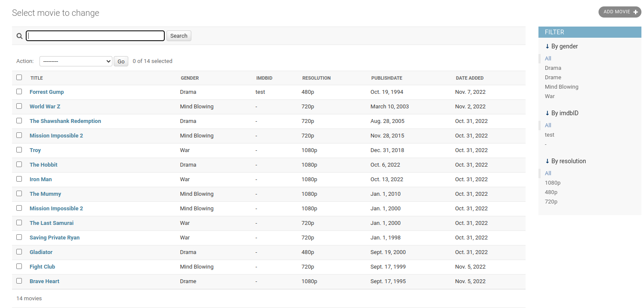Click the Add Movie button
This screenshot has width=644, height=308.
coord(620,12)
